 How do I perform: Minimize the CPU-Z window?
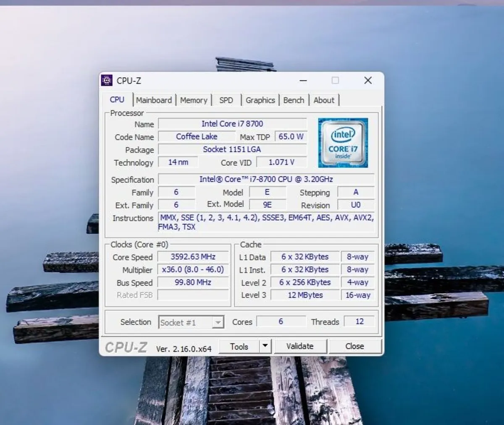coord(303,81)
